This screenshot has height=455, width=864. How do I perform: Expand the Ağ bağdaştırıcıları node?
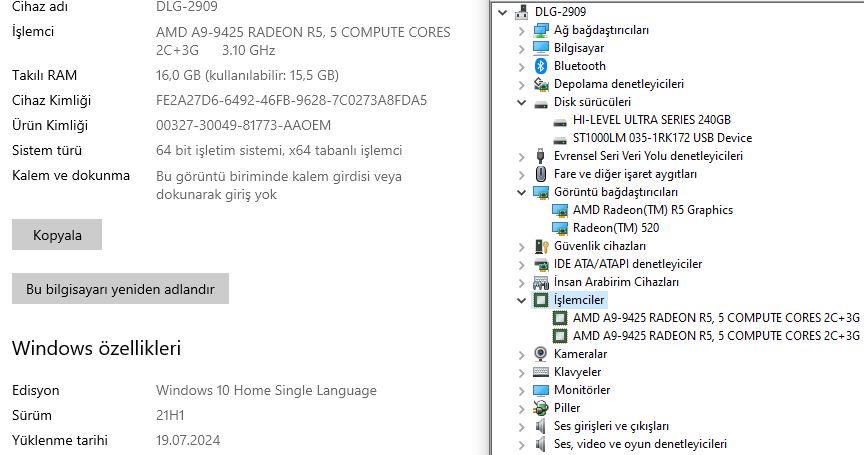coord(522,30)
